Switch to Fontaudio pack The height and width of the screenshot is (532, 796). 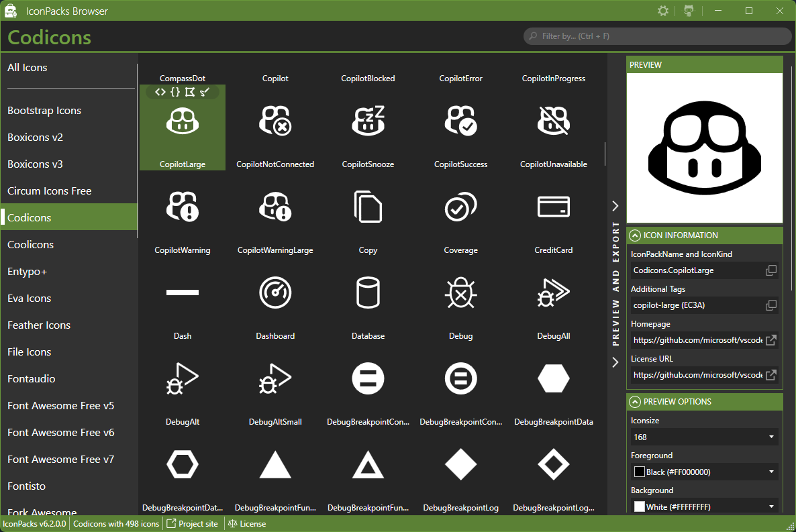tap(68, 379)
